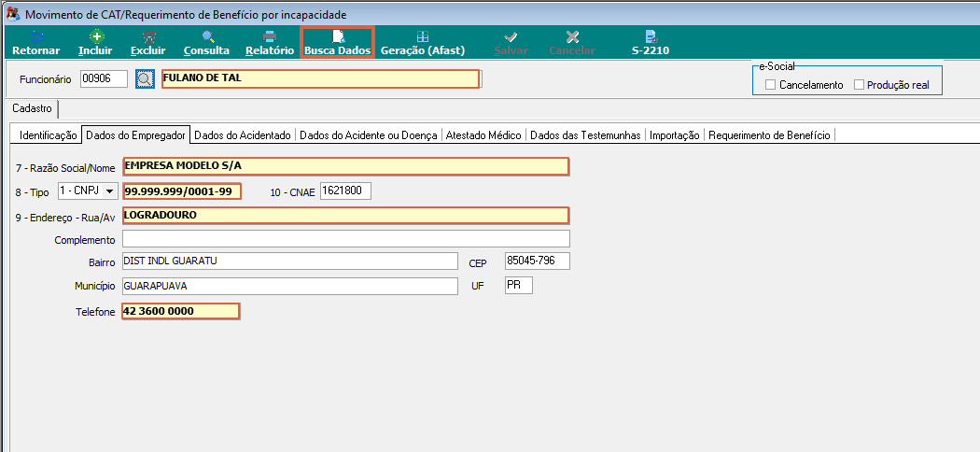This screenshot has height=452, width=980.
Task: Open Dados do Acidentado tab
Action: tap(243, 135)
